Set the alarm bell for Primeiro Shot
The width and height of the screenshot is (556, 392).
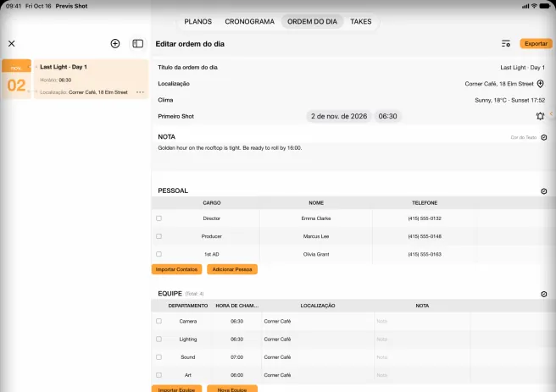540,116
